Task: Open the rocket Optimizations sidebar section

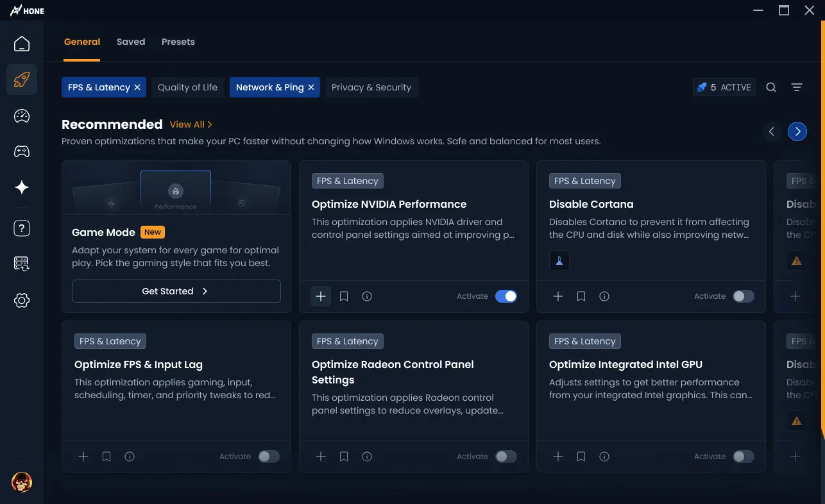Action: [x=22, y=80]
